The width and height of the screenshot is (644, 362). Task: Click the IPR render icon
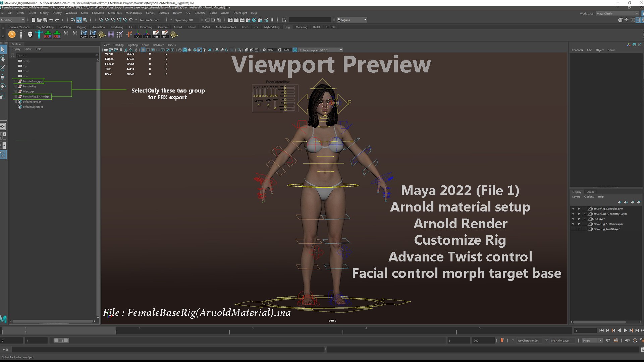pos(242,20)
